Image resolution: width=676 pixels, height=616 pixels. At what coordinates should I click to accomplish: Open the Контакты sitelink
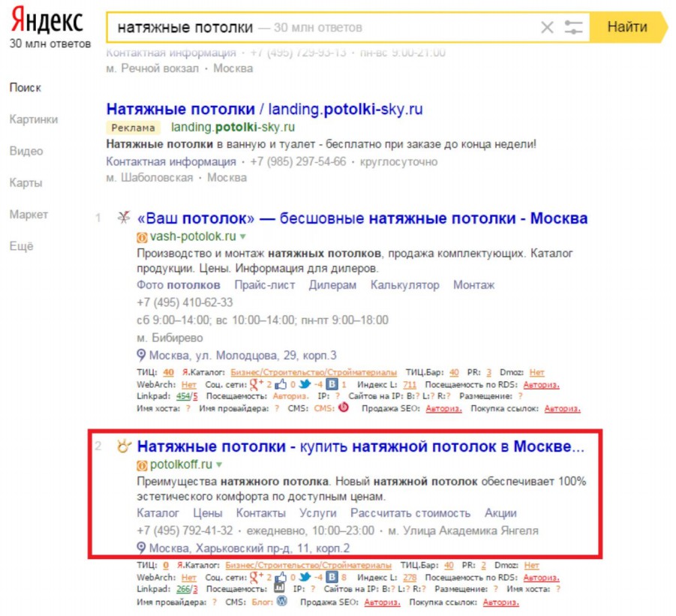[x=261, y=513]
